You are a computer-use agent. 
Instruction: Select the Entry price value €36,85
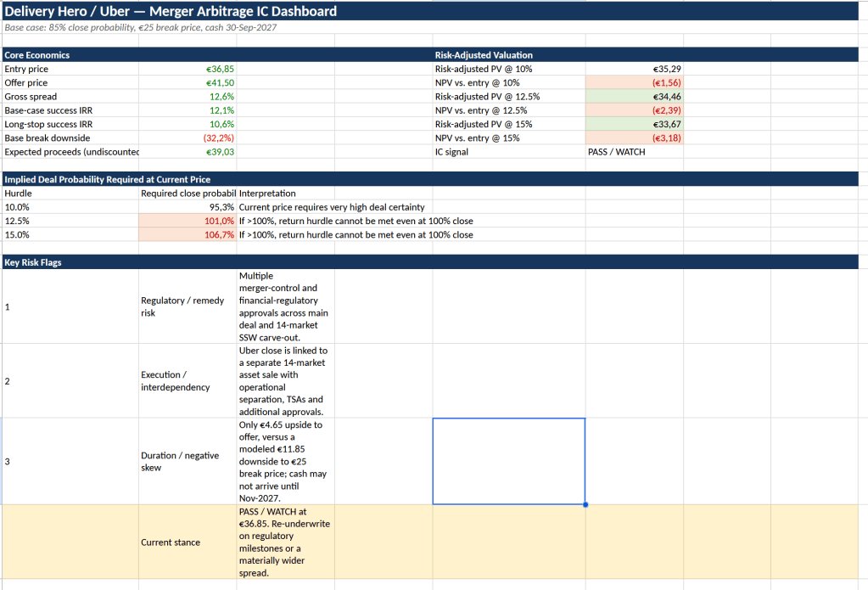(188, 69)
